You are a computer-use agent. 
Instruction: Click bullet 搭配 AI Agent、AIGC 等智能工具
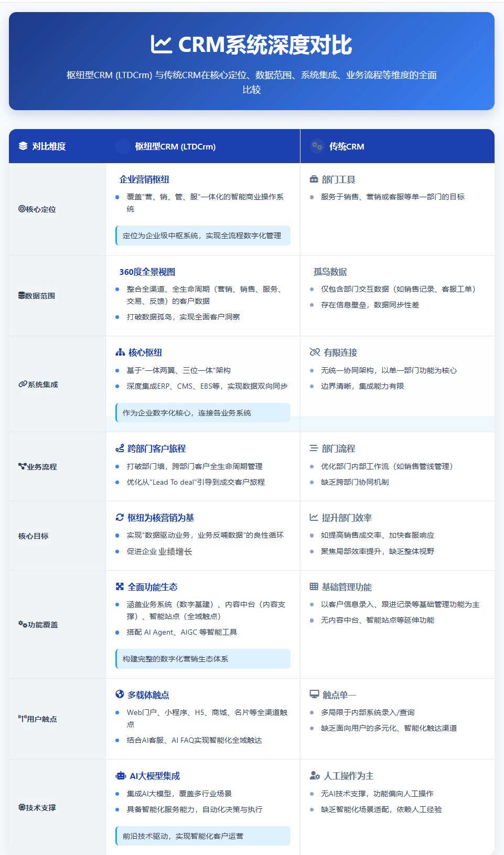click(x=182, y=632)
